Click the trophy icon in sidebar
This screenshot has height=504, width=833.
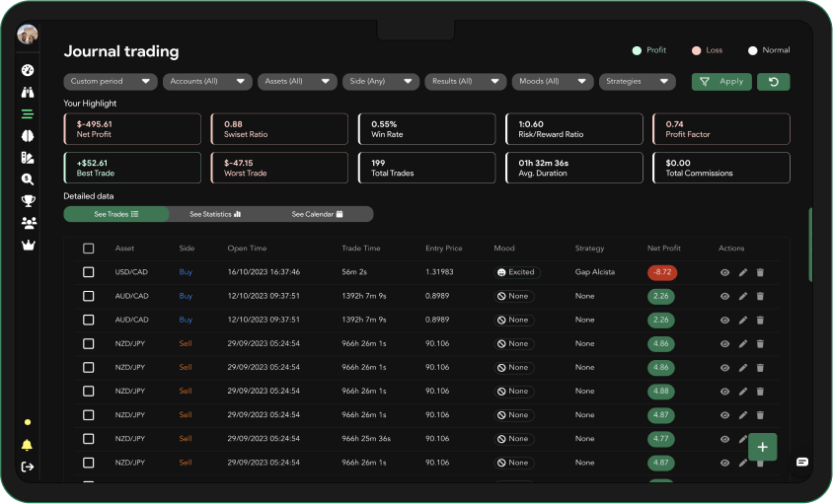click(x=28, y=201)
